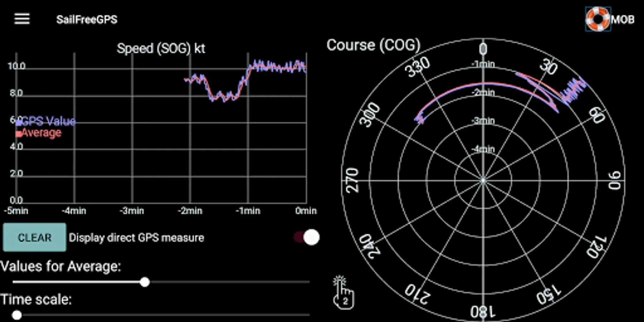Click the -5min axis label
The width and height of the screenshot is (644, 322).
pyautogui.click(x=16, y=211)
